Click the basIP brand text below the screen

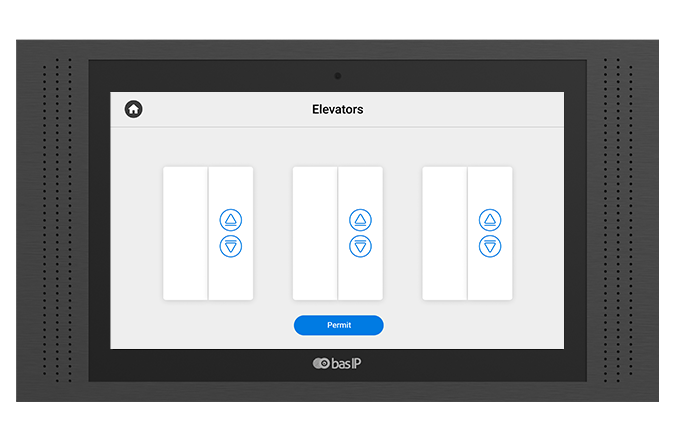pos(346,363)
